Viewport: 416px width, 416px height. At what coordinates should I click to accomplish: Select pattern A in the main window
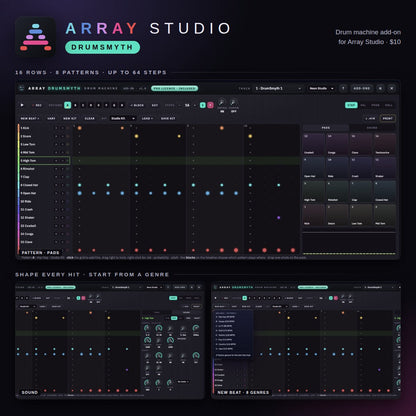coord(68,105)
